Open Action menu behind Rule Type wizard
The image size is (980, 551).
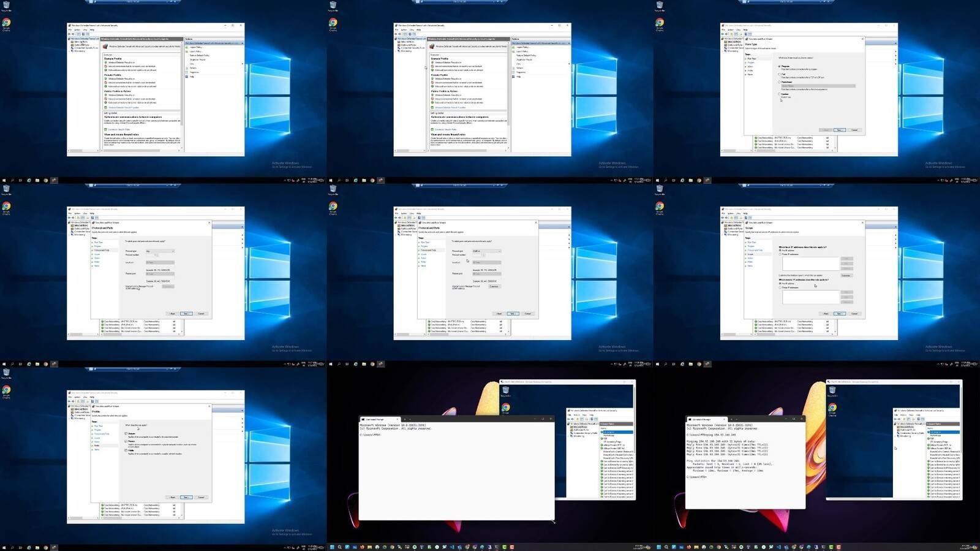point(730,29)
